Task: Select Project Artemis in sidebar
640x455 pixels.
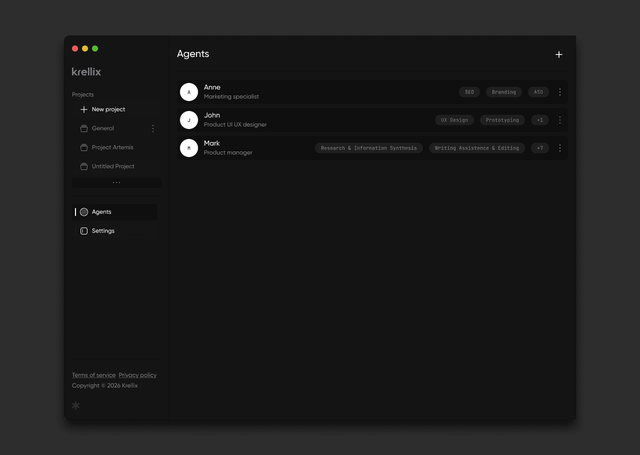Action: [113, 147]
